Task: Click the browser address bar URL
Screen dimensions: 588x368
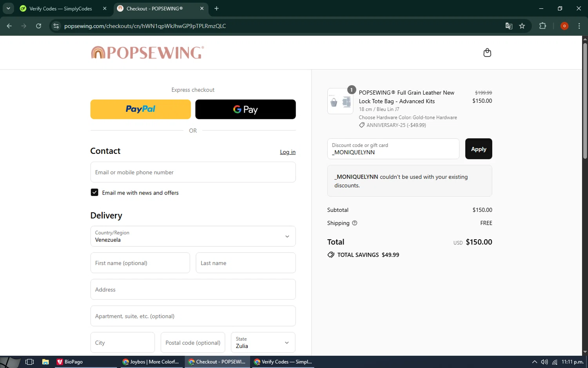Action: click(x=145, y=26)
